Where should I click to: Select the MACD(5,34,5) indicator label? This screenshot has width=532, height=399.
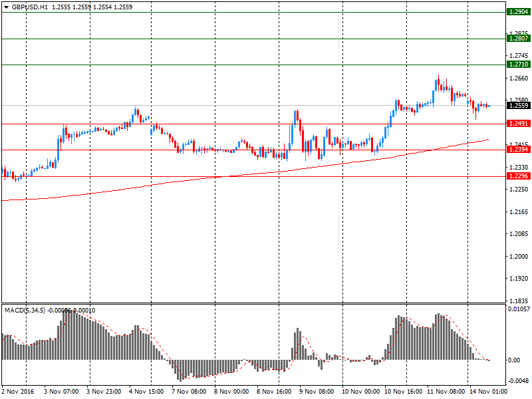(x=25, y=310)
